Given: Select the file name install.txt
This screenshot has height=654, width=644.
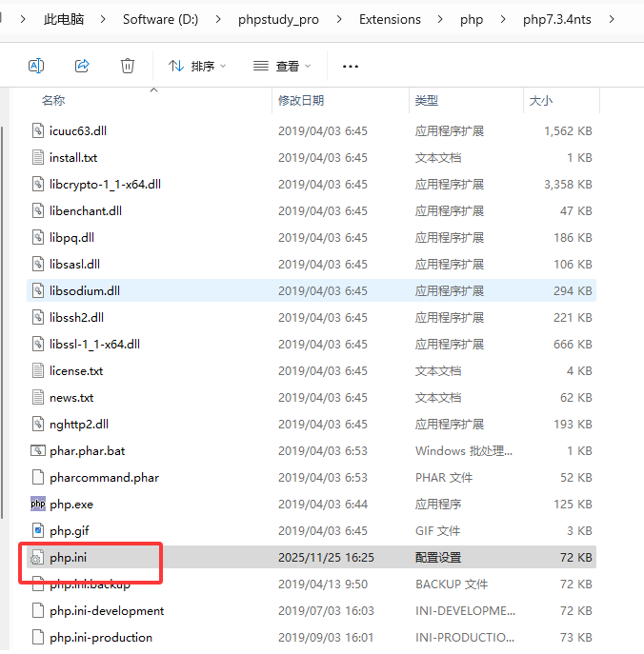Looking at the screenshot, I should coord(73,158).
